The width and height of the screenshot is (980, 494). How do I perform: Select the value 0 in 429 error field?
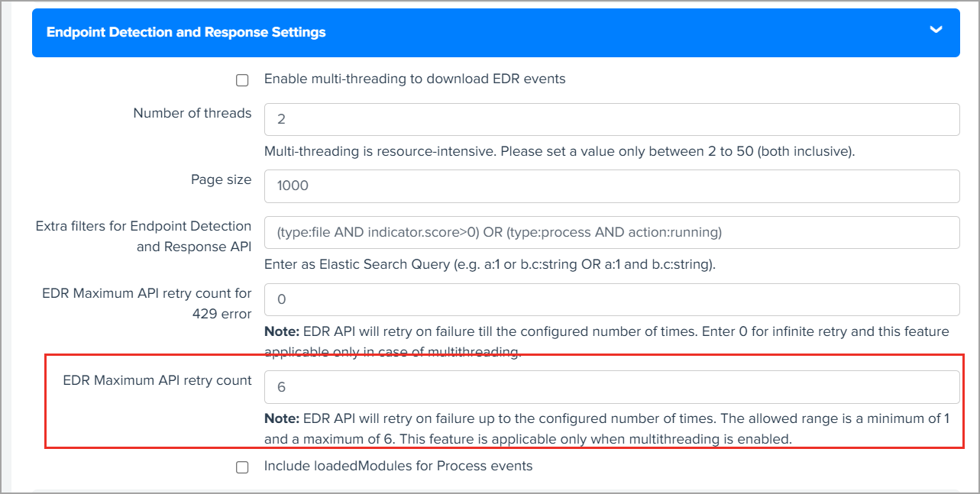coord(282,299)
